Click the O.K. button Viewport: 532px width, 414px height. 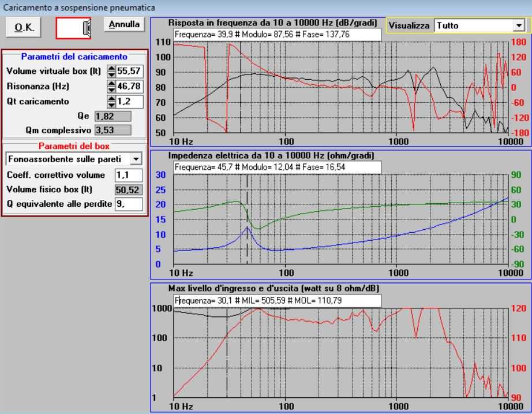(24, 28)
